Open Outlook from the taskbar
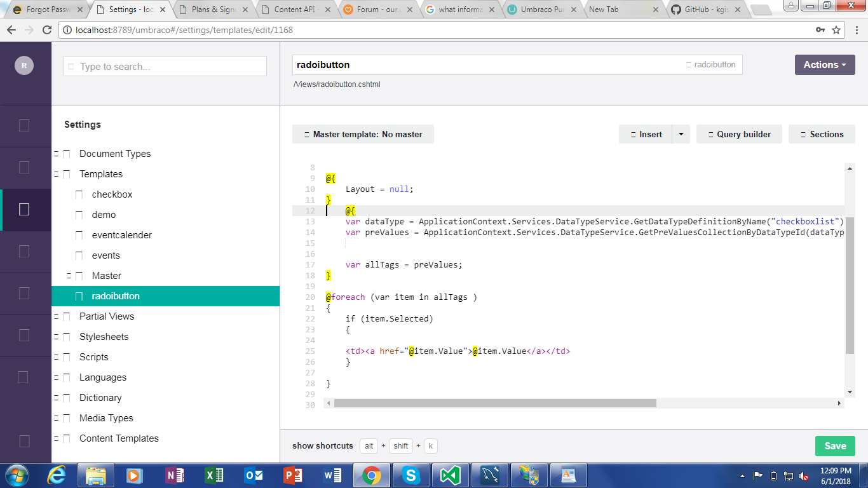 coord(254,475)
